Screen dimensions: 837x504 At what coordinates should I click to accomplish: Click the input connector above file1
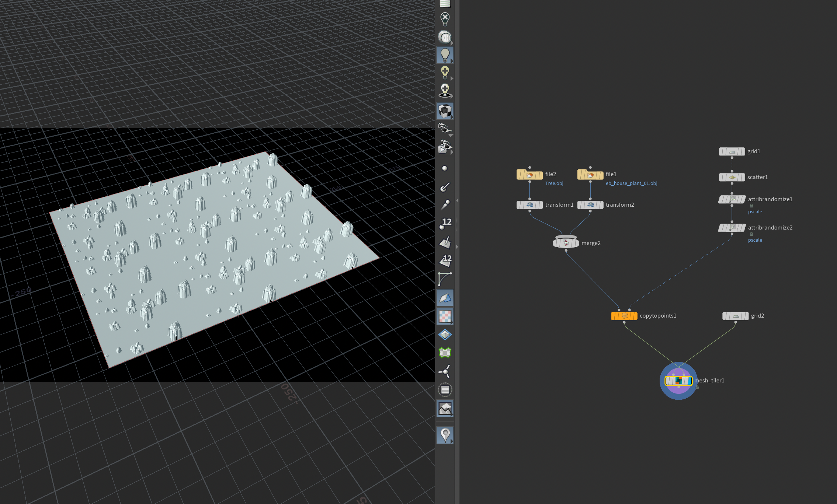click(590, 168)
